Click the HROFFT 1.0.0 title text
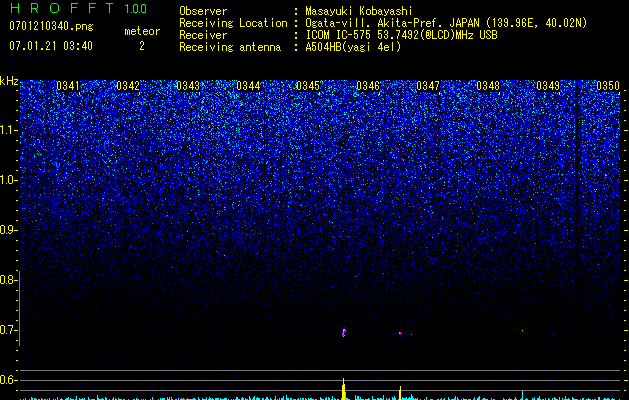The image size is (629, 400). point(78,8)
